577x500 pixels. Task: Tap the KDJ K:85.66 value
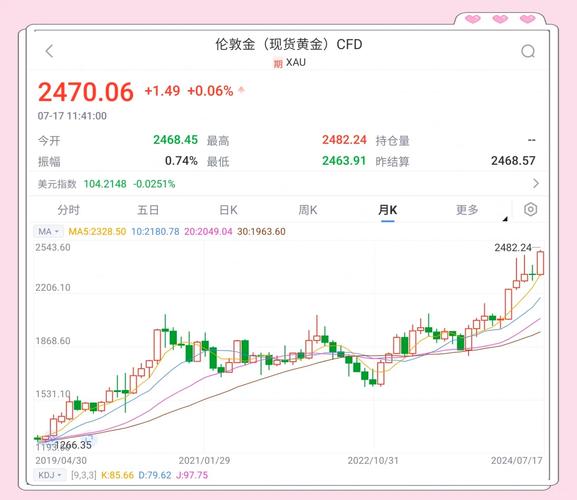coord(117,475)
